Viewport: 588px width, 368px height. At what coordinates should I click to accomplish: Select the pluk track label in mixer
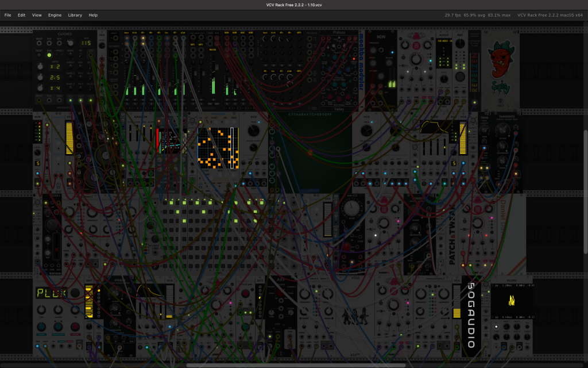tap(183, 33)
